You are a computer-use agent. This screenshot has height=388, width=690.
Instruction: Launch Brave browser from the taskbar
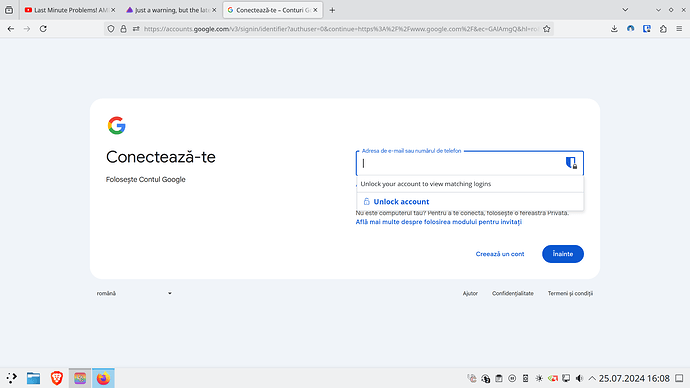pyautogui.click(x=57, y=378)
